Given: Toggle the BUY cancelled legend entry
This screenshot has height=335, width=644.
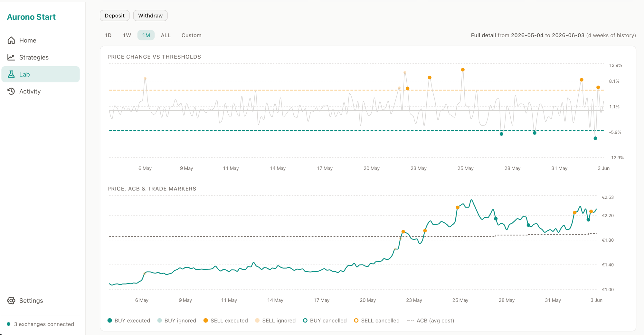Looking at the screenshot, I should (325, 321).
